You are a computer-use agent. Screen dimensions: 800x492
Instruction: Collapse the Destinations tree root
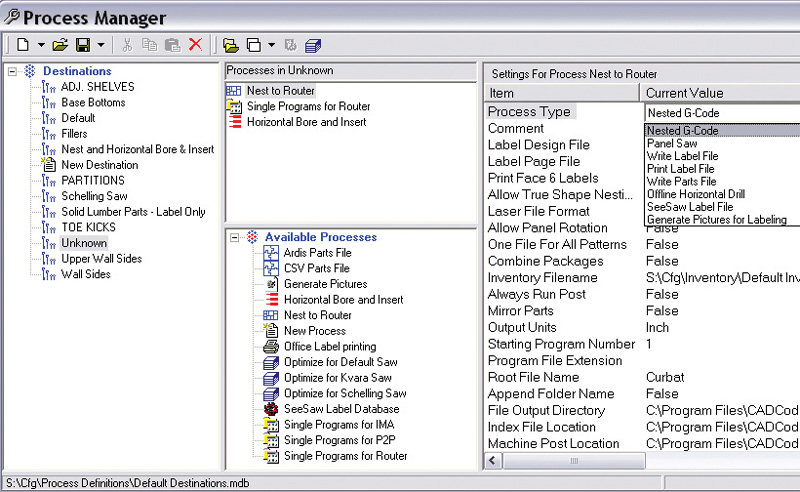pyautogui.click(x=13, y=72)
